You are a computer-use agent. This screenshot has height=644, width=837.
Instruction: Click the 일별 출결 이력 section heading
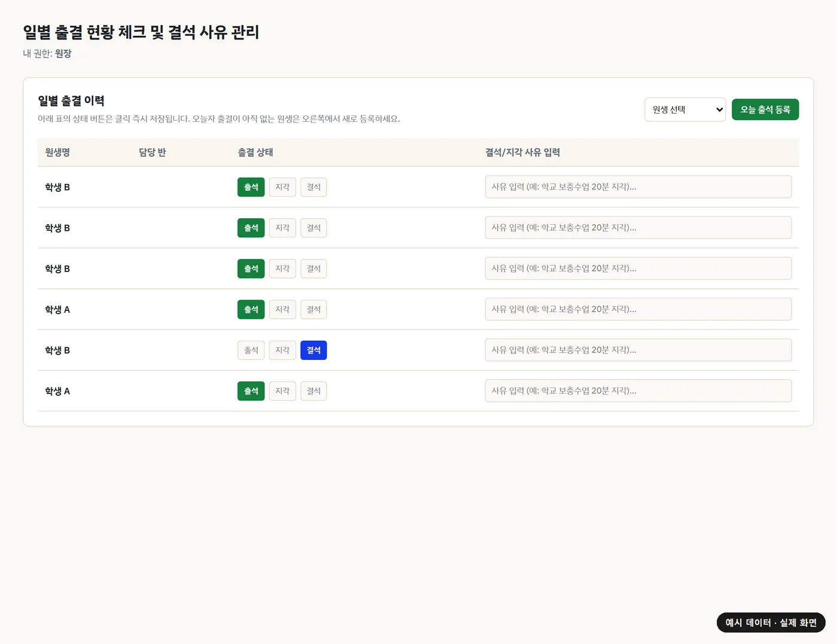click(x=71, y=100)
